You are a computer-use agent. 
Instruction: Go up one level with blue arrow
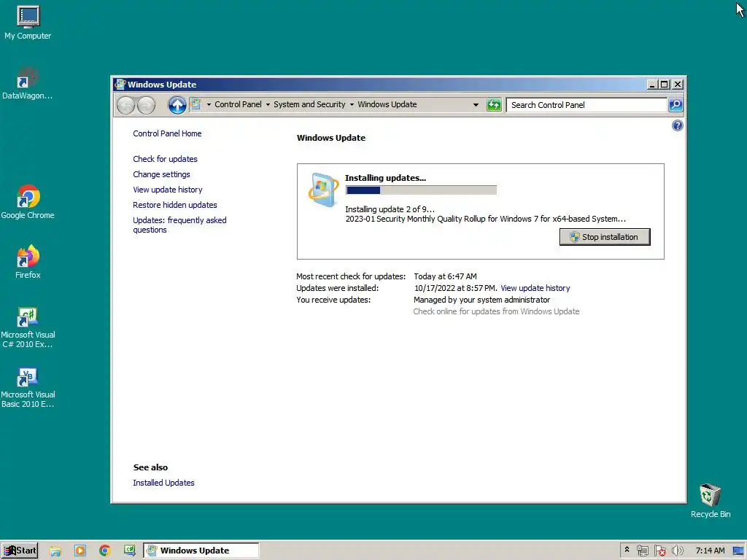click(177, 105)
